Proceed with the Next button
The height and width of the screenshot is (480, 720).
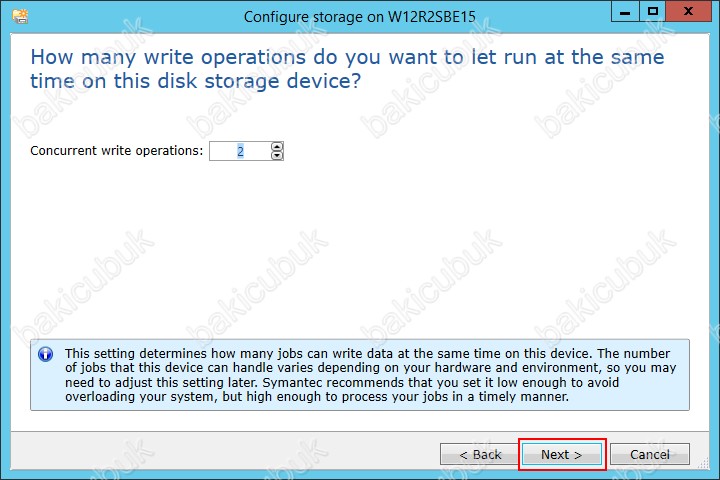562,454
